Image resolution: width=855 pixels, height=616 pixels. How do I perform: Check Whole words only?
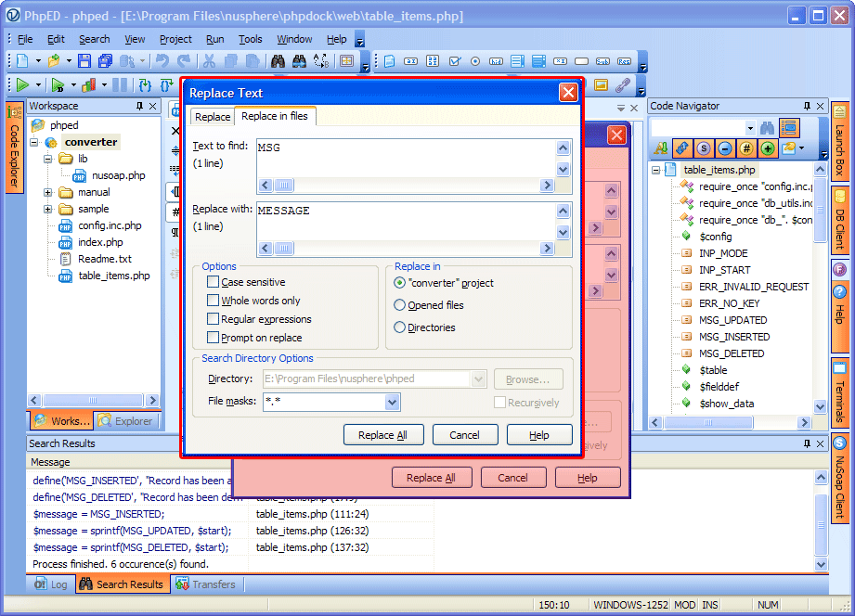pyautogui.click(x=214, y=301)
